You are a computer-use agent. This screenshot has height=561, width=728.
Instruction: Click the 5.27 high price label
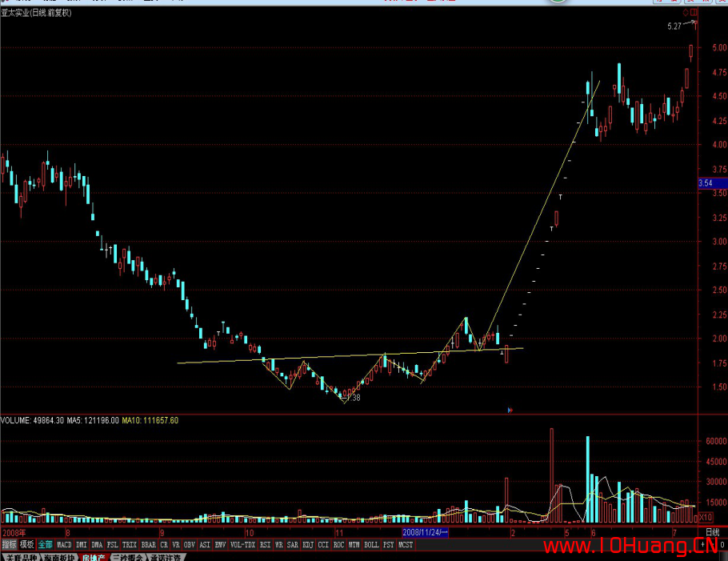point(674,26)
